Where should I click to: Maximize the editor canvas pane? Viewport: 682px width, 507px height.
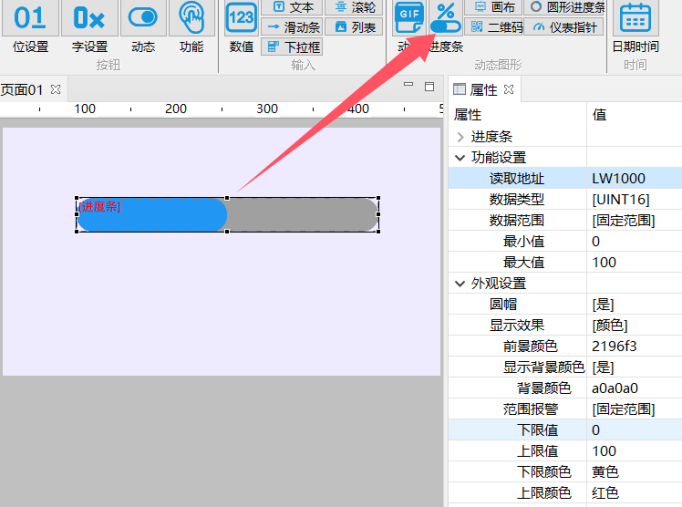point(429,87)
